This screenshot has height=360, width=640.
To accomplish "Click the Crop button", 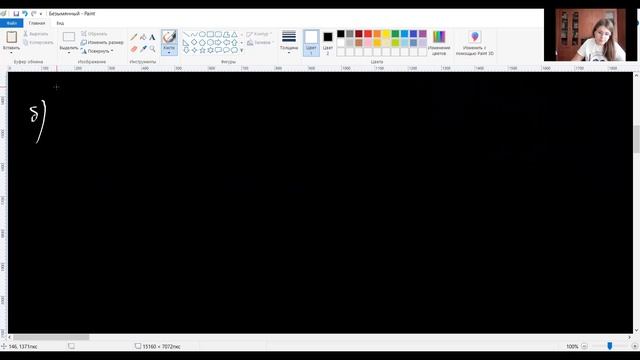I will click(x=94, y=34).
